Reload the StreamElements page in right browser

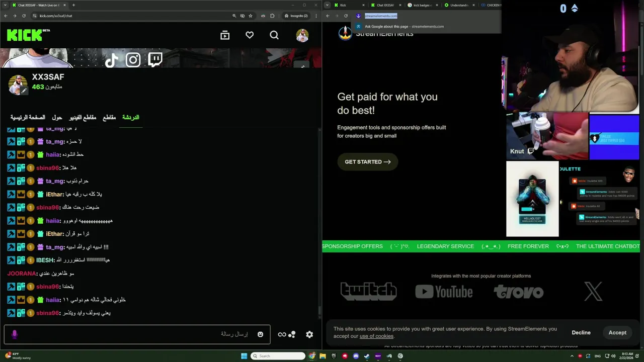346,16
